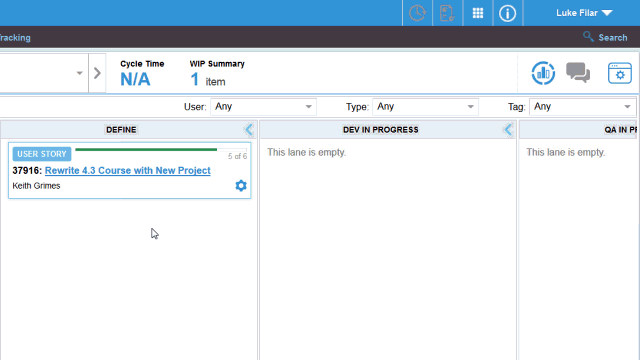
Task: Open the board settings window icon
Action: tap(620, 73)
